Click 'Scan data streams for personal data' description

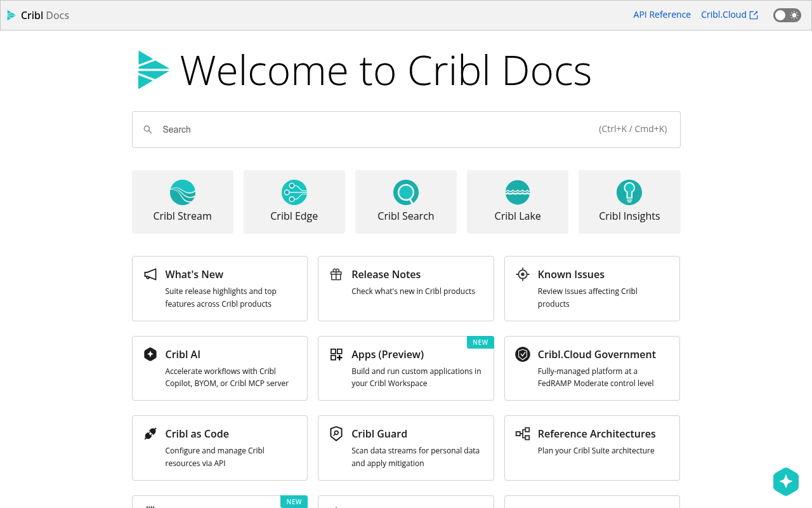click(416, 457)
